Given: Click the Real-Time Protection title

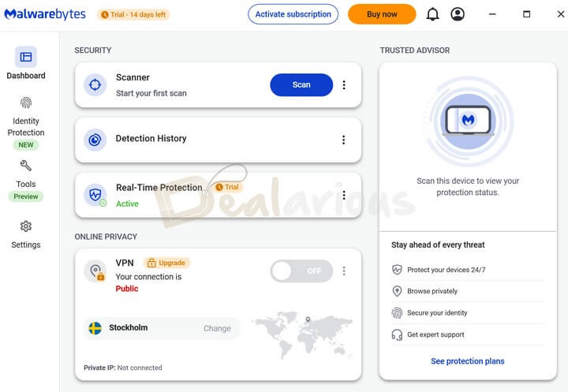Looking at the screenshot, I should (x=159, y=187).
